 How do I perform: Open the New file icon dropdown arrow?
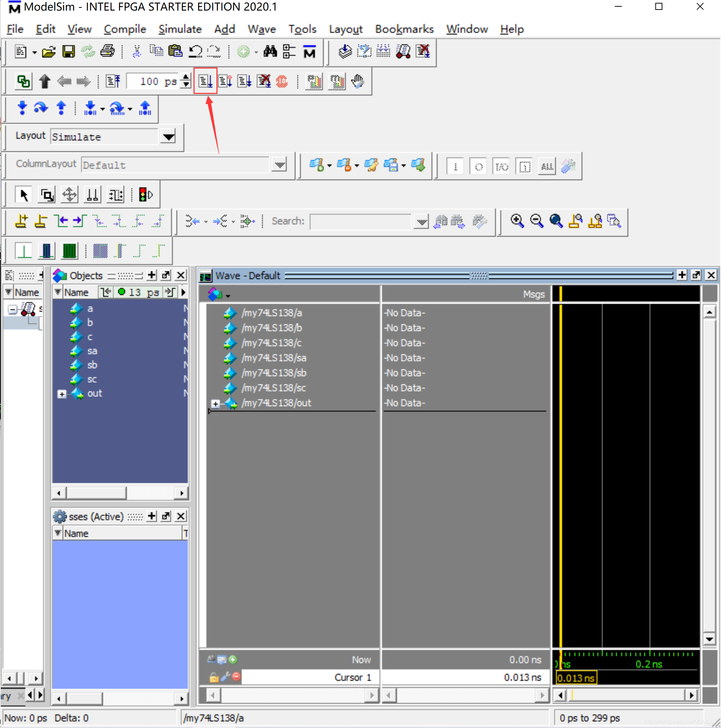(34, 52)
